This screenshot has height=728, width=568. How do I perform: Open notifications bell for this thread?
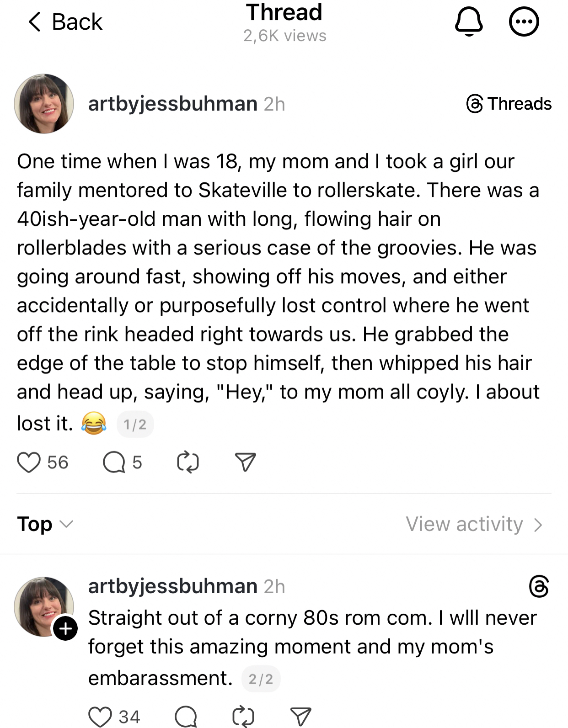pos(469,21)
